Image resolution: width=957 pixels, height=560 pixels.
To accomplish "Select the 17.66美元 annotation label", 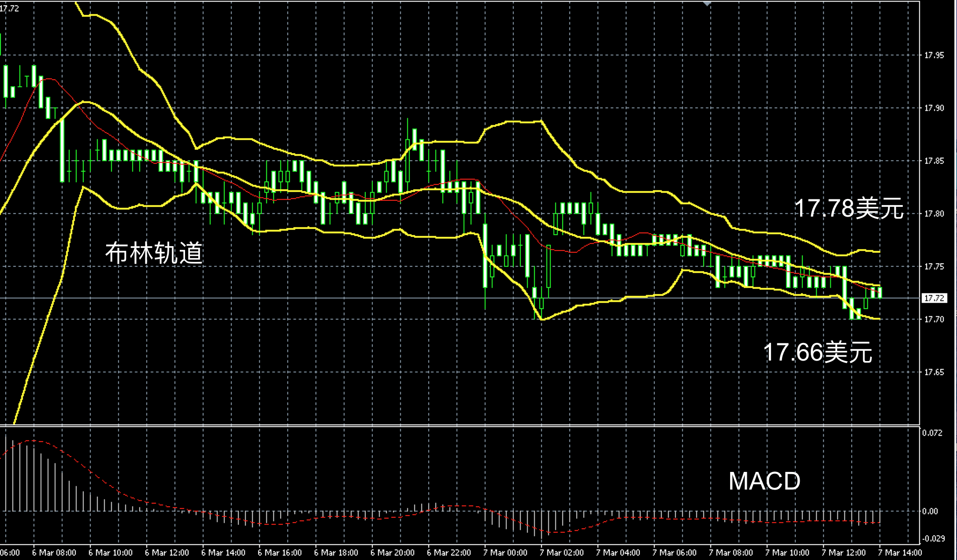I will [817, 352].
